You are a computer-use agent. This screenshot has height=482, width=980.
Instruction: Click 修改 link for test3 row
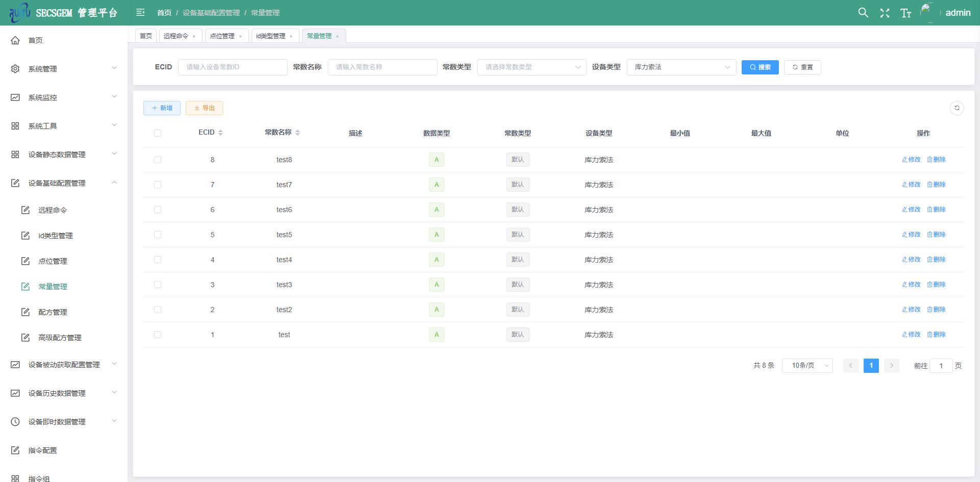pos(911,285)
